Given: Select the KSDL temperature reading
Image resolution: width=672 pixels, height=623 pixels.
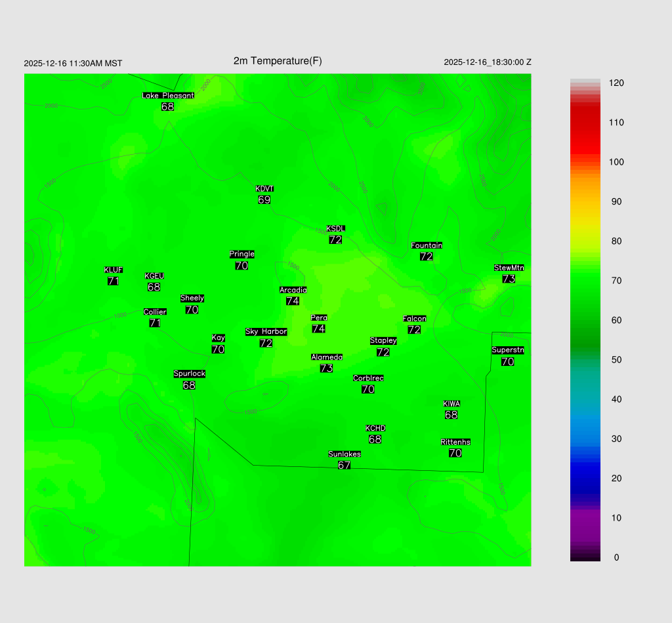Looking at the screenshot, I should pyautogui.click(x=335, y=240).
